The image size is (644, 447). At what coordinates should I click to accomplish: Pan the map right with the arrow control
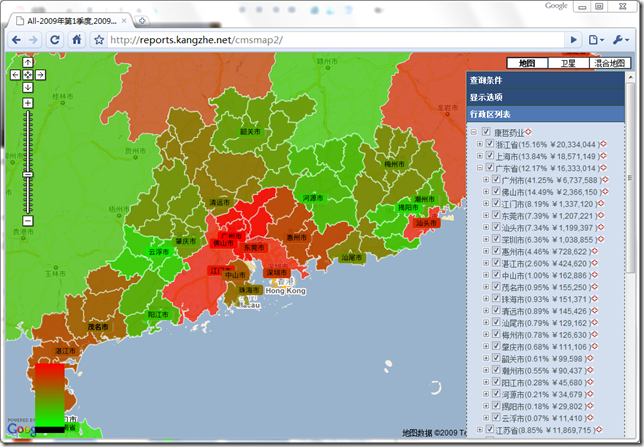pyautogui.click(x=41, y=74)
